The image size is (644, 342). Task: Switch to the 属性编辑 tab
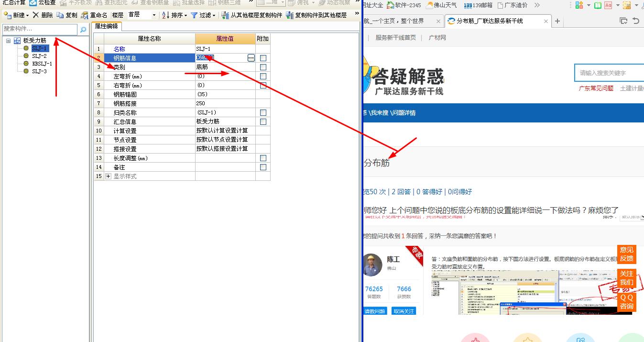click(x=107, y=26)
